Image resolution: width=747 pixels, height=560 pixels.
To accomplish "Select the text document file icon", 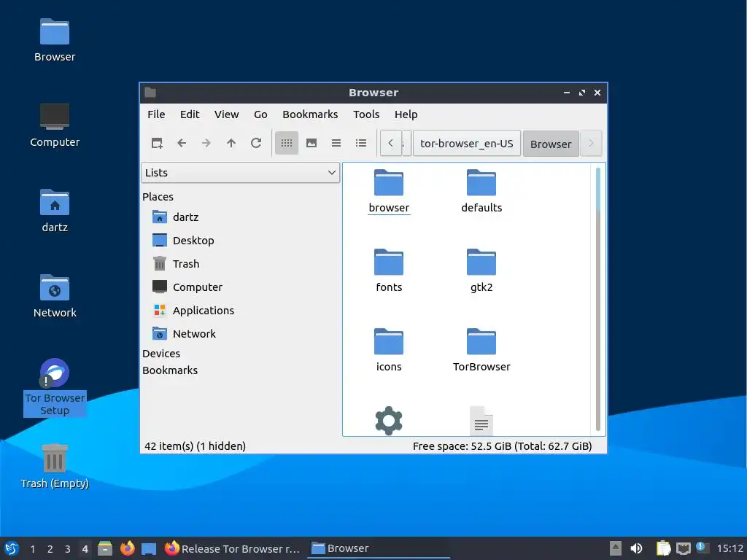I will coord(481,421).
